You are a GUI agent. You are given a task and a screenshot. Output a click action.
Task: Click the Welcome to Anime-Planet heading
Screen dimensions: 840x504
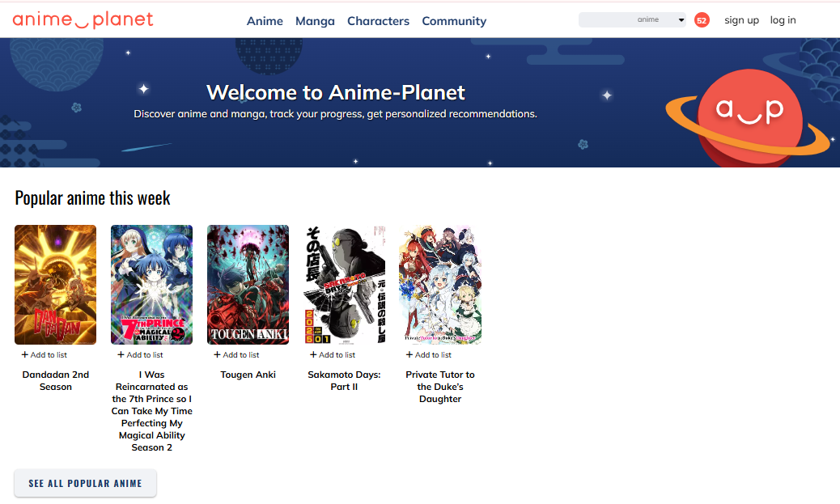coord(336,92)
